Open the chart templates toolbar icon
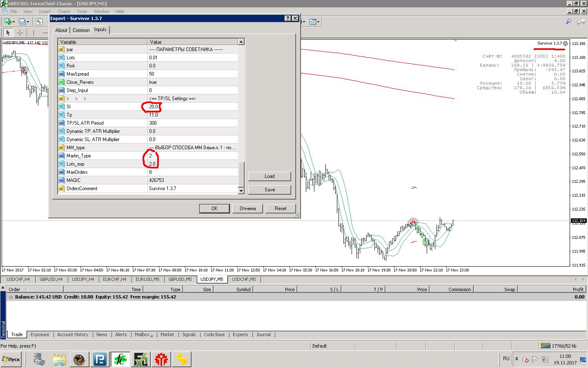Image resolution: width=588 pixels, height=368 pixels. pyautogui.click(x=313, y=22)
